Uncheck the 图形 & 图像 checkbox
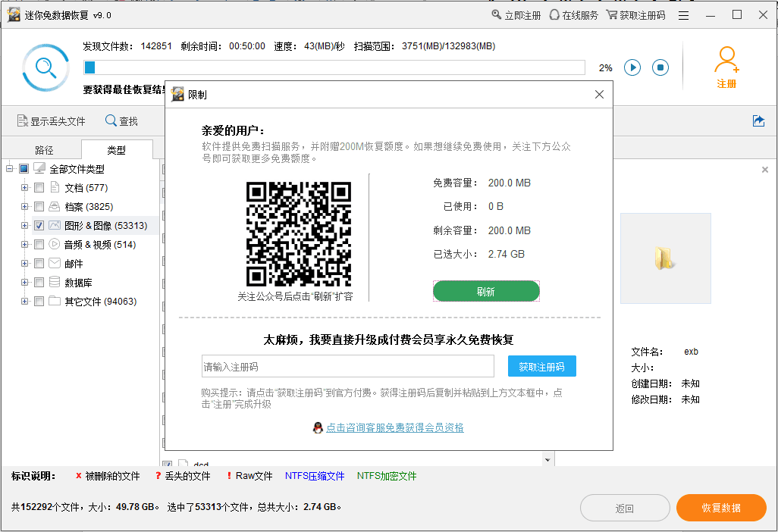This screenshot has height=532, width=778. click(39, 225)
